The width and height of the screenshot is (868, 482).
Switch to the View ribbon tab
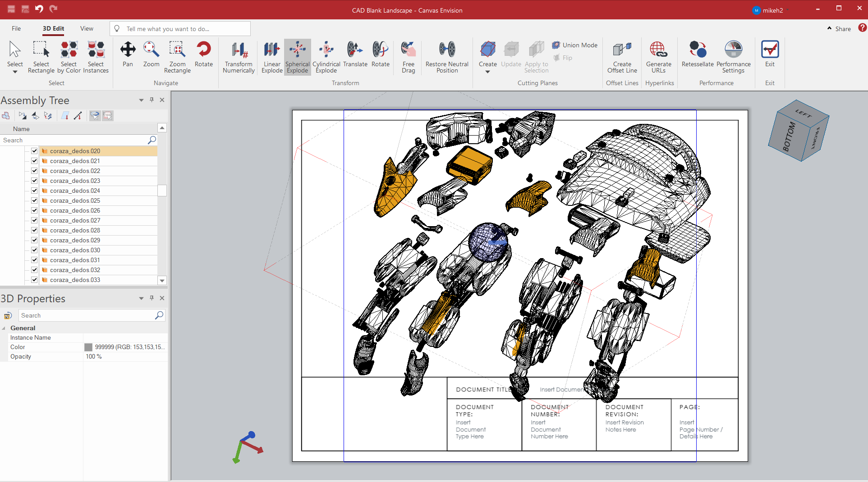(87, 29)
